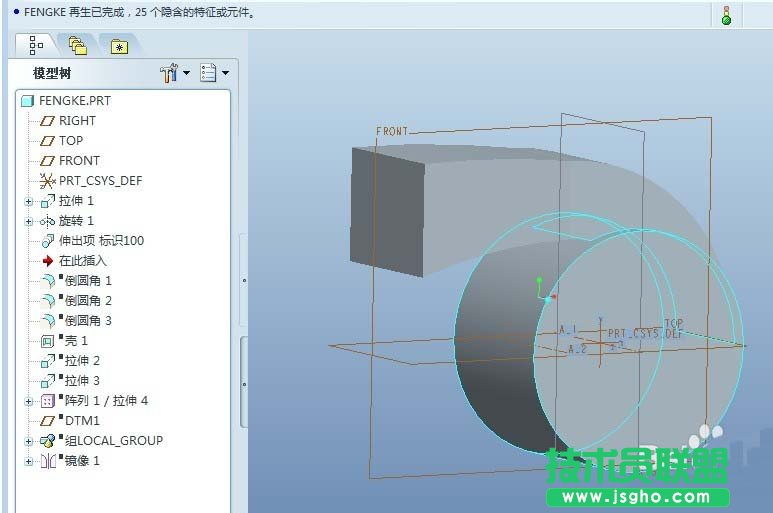Expand the 旋转 1 feature node
The image size is (773, 513).
tap(29, 221)
